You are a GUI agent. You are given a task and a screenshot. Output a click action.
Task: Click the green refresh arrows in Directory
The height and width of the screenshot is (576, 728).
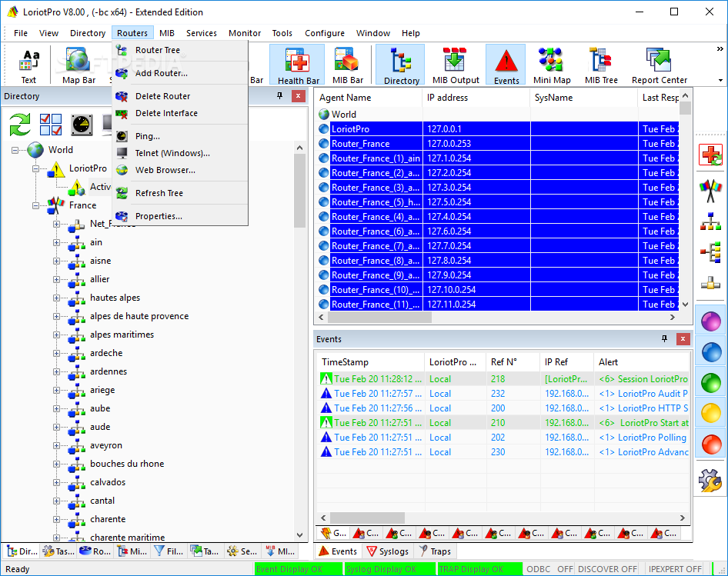point(20,125)
